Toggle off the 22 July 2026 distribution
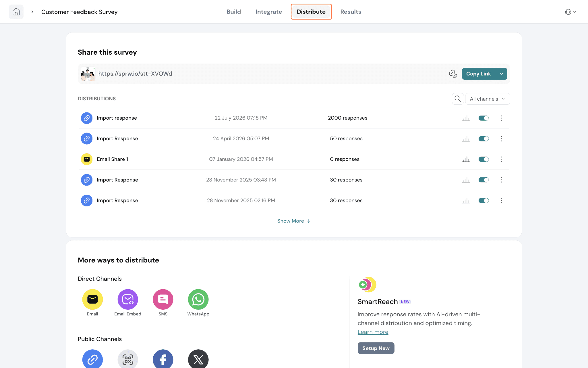 pyautogui.click(x=483, y=118)
